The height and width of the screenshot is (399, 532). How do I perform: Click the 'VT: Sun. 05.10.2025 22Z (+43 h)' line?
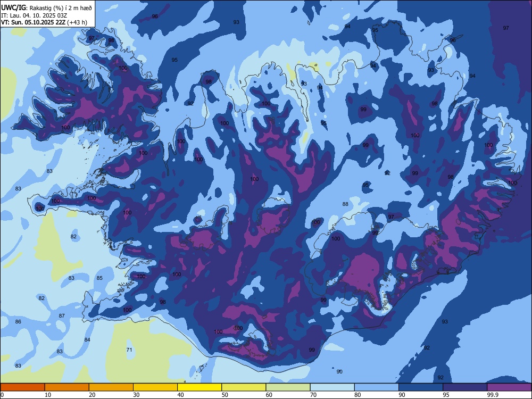tap(44, 22)
